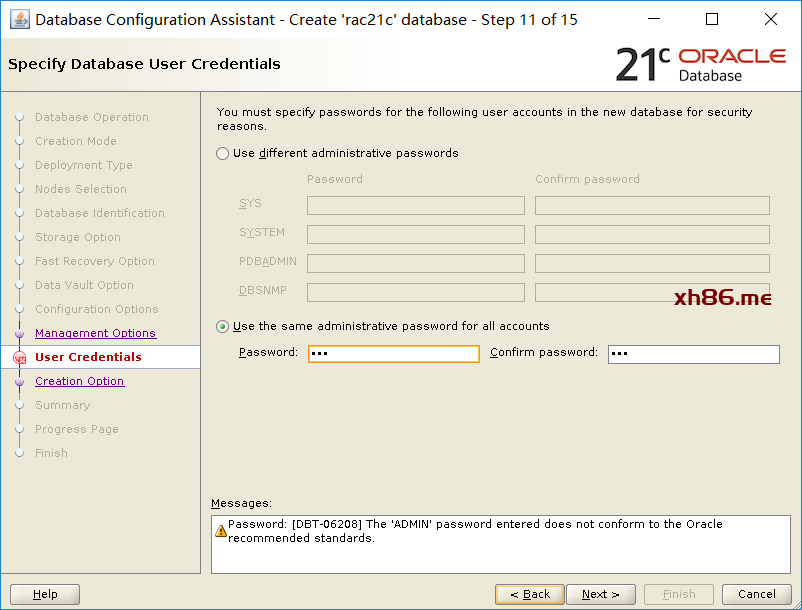Click the red User Credentials step icon
Viewport: 802px width, 610px height.
(x=19, y=357)
